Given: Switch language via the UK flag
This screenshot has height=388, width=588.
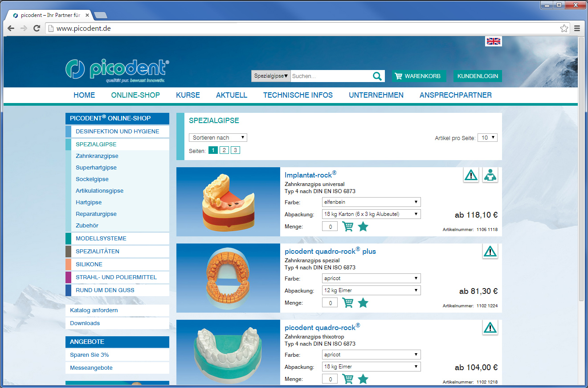Looking at the screenshot, I should (x=494, y=41).
